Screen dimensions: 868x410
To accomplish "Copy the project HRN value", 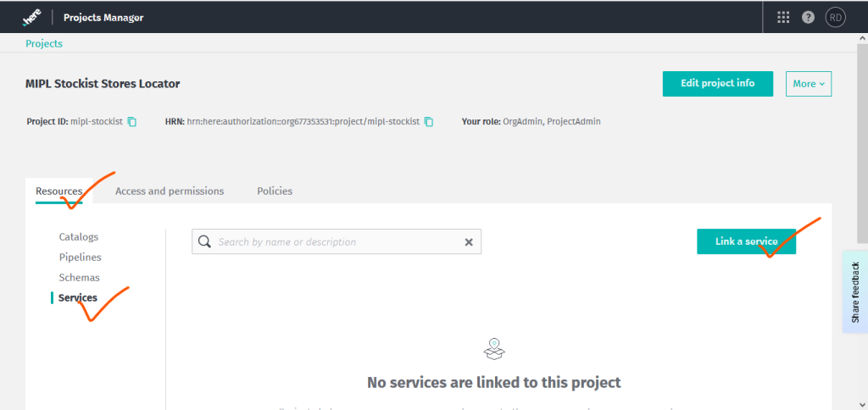I will (428, 122).
